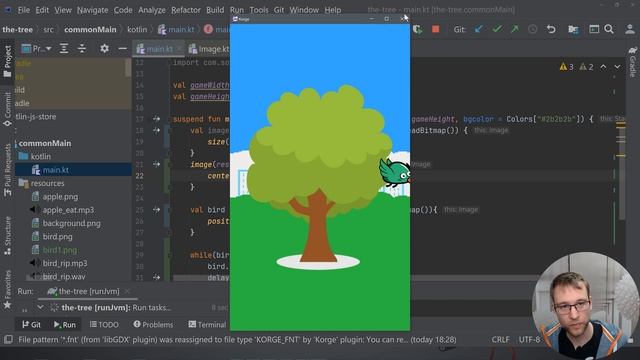This screenshot has width=640, height=360.
Task: Select commonMain folder in project tree
Action: (45, 143)
